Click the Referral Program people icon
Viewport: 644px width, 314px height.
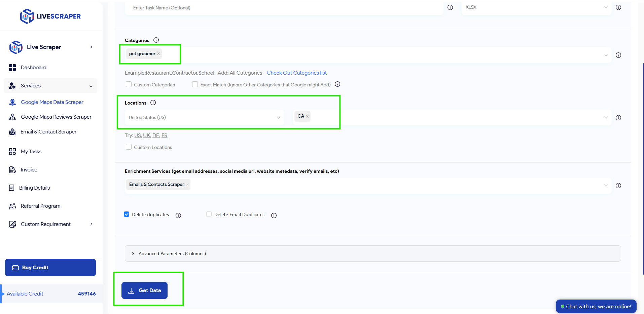tap(12, 206)
